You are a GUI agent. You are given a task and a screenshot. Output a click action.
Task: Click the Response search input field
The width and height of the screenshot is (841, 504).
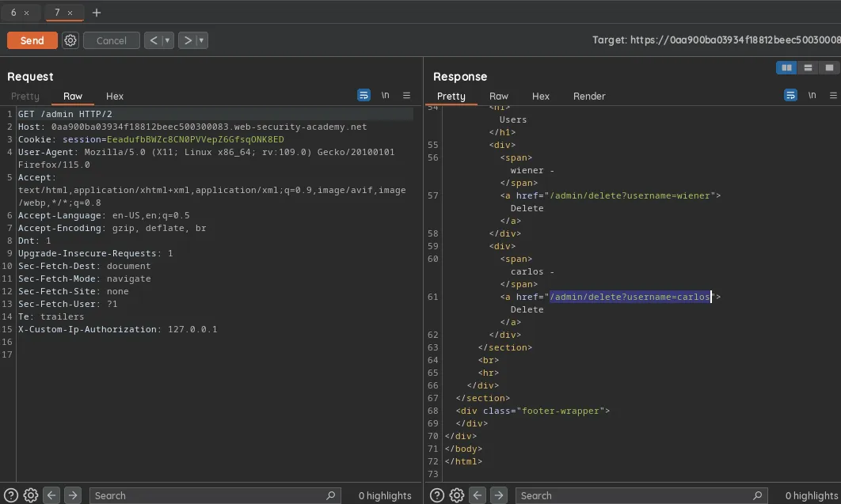(641, 495)
